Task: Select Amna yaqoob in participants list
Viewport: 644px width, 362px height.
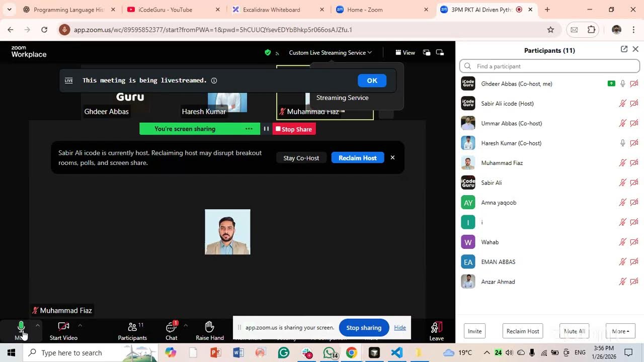Action: 549,203
